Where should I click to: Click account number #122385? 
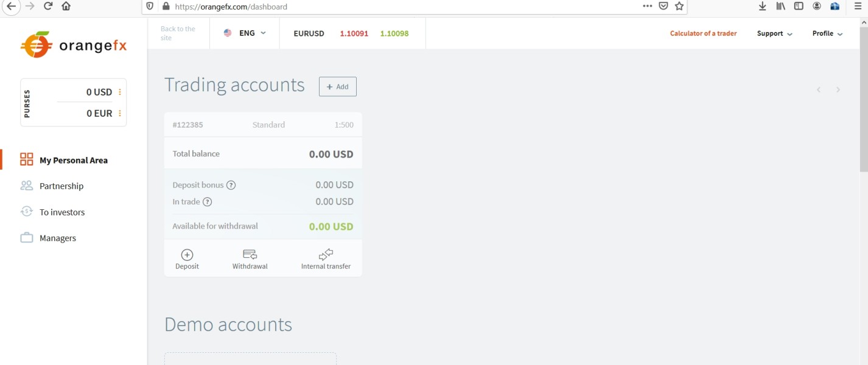pos(188,125)
